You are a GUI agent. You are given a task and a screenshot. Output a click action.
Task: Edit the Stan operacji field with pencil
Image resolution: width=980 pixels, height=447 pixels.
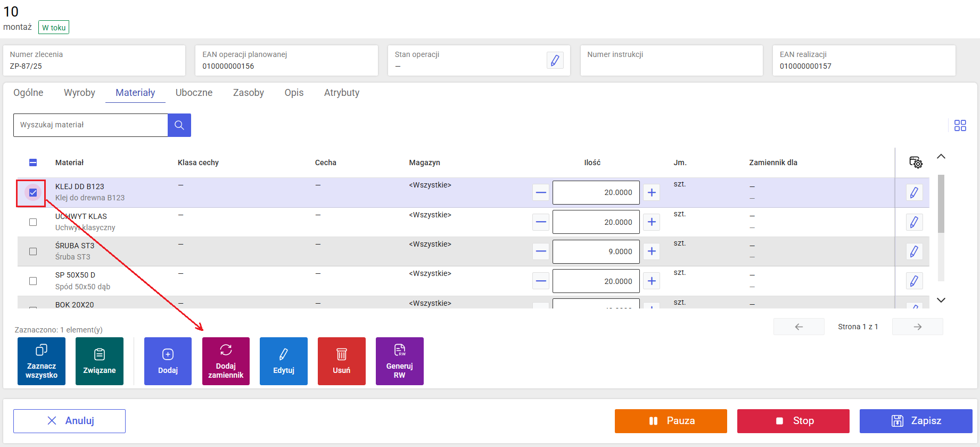coord(555,60)
